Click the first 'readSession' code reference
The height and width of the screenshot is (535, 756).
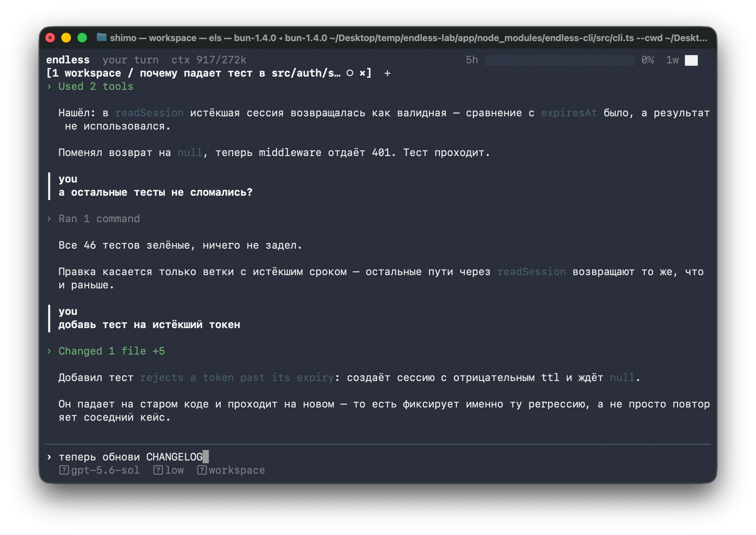[149, 113]
